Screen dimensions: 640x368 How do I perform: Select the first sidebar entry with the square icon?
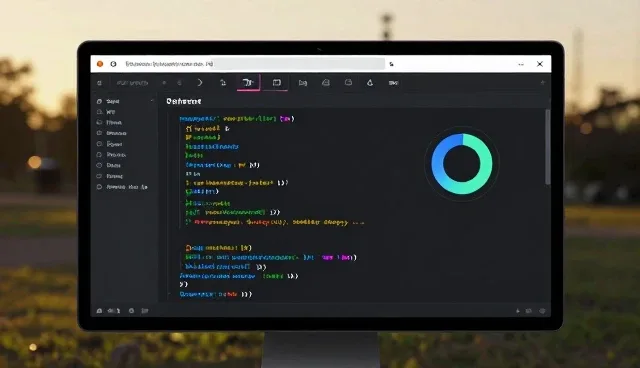[109, 101]
